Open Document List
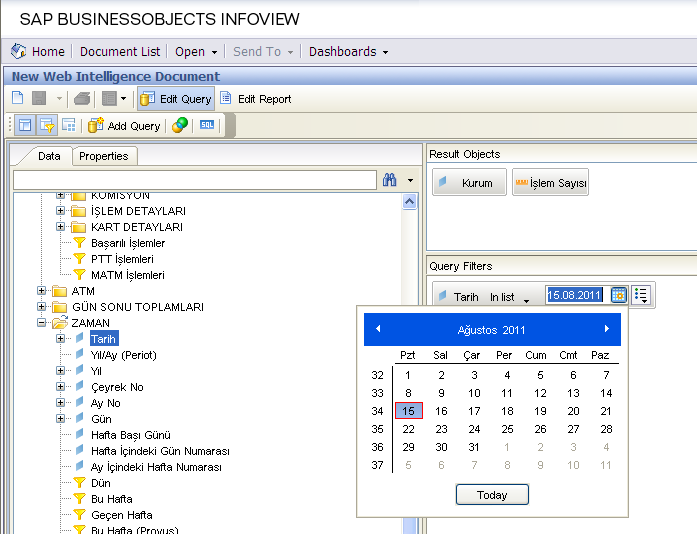The image size is (697, 534). click(120, 52)
